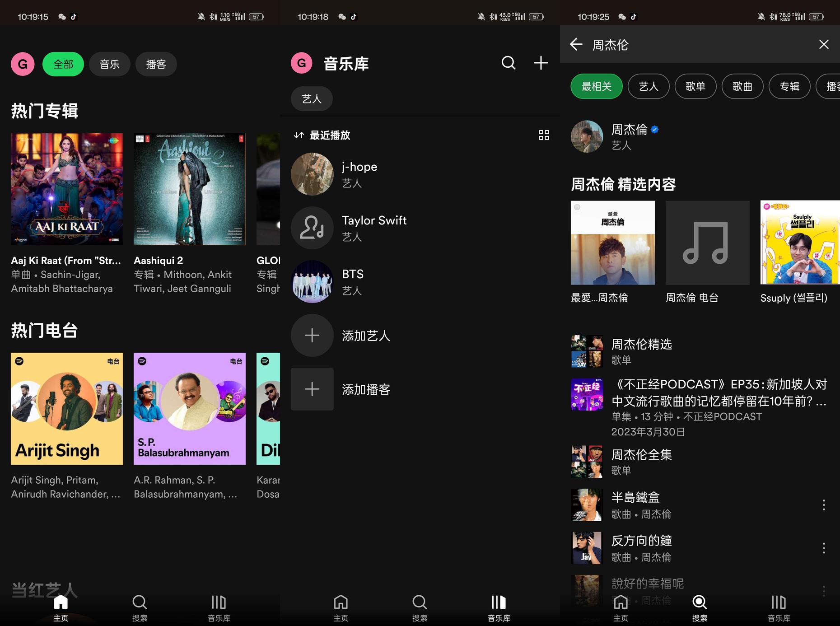
Task: Open 周杰伦精选 playlist result
Action: [700, 351]
